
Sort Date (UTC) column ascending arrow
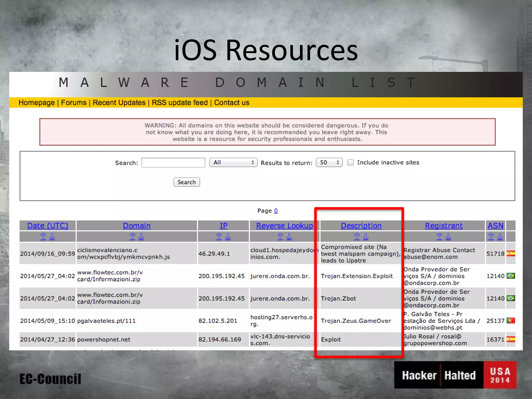coord(43,237)
